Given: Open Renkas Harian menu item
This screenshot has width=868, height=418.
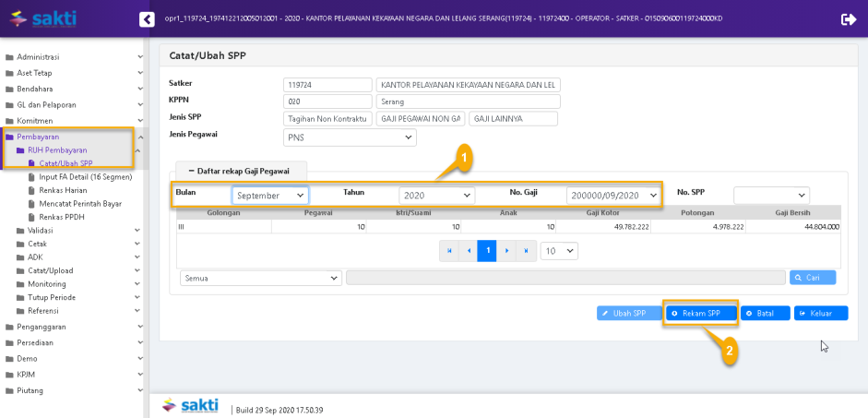Looking at the screenshot, I should 65,190.
